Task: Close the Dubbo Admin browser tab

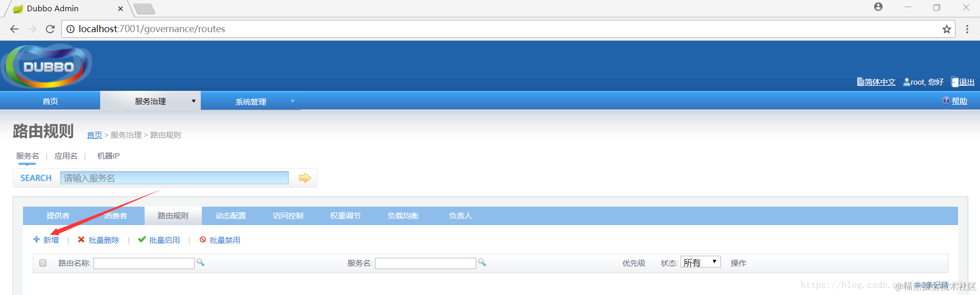Action: [121, 9]
